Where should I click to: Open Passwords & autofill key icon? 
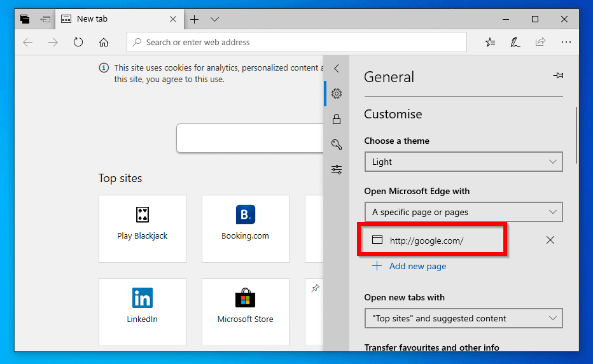tap(337, 144)
